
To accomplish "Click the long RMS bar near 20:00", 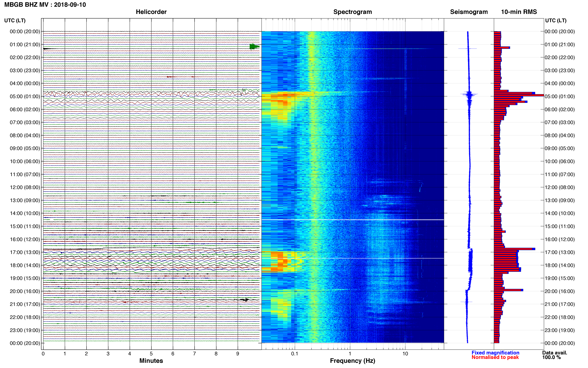I will point(508,290).
